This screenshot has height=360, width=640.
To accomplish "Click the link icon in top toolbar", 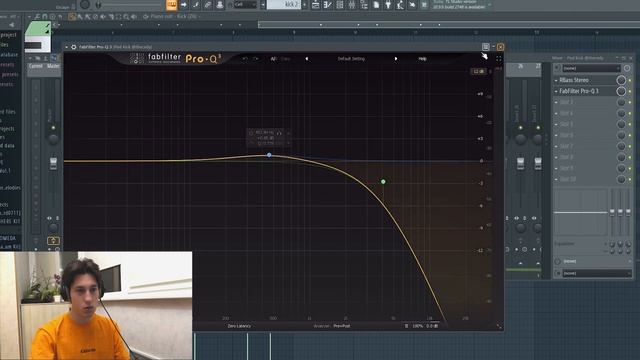I will (207, 5).
